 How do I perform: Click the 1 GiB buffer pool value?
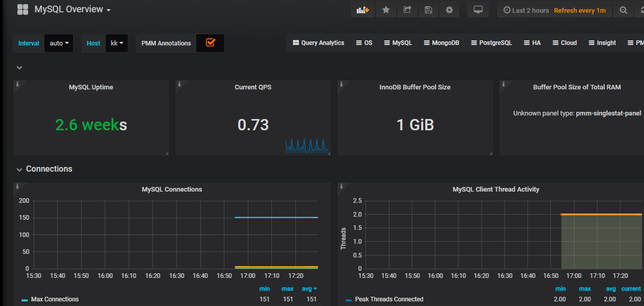pos(415,125)
